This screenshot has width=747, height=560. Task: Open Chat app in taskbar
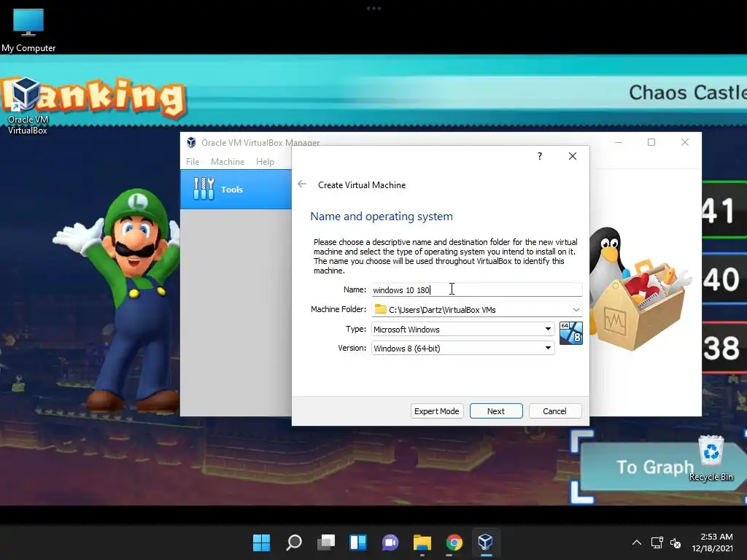pyautogui.click(x=390, y=542)
